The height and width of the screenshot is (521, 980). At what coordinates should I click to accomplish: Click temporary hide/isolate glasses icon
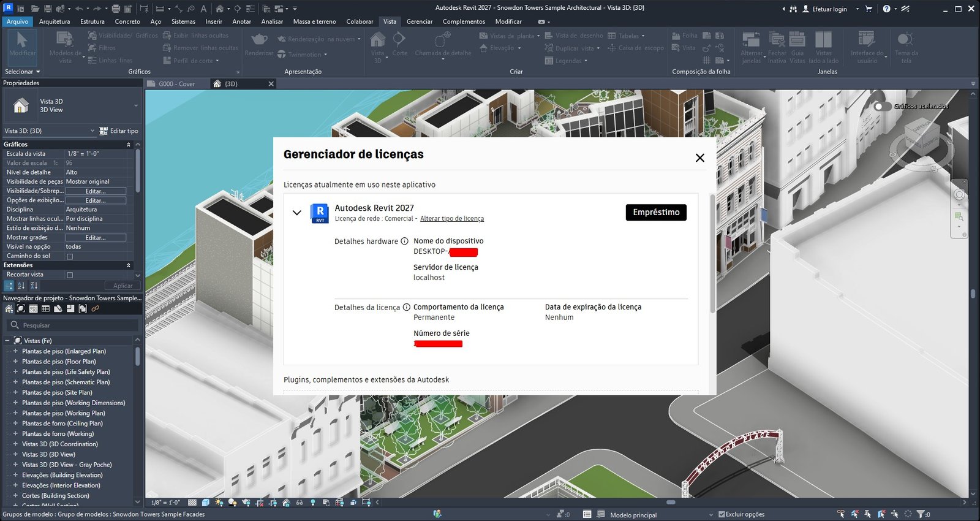[300, 503]
